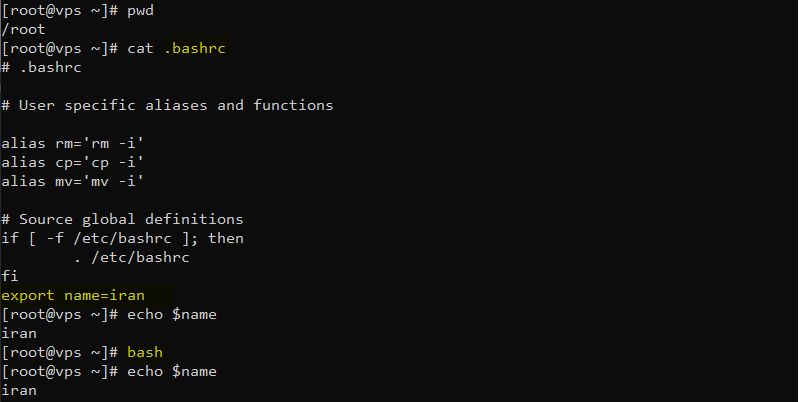The width and height of the screenshot is (800, 402).
Task: Select the highlighted .bashrc filename
Action: (195, 48)
